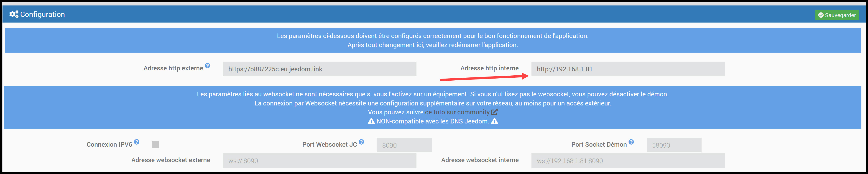Click the external link icon after community

(x=494, y=112)
